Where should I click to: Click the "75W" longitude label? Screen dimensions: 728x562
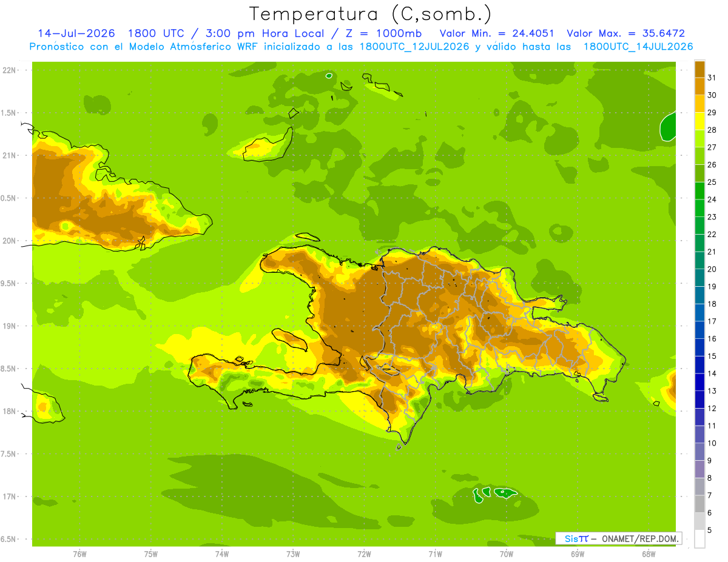pos(151,554)
